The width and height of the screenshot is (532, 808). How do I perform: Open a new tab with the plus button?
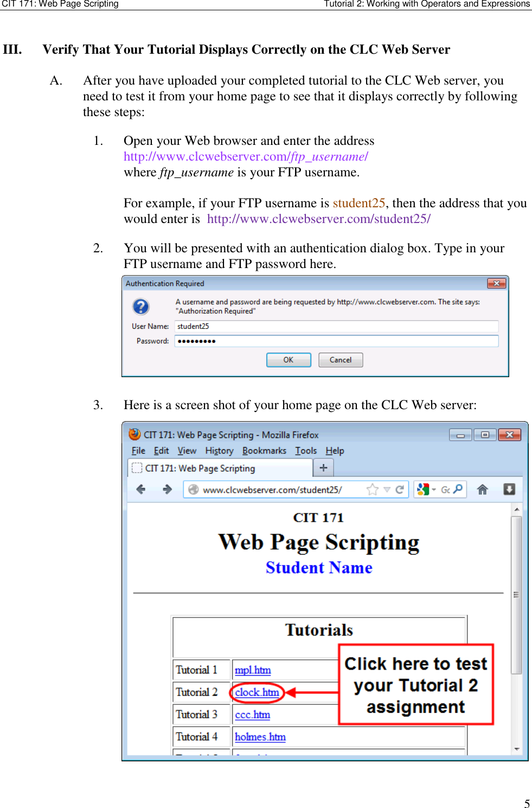tap(324, 467)
